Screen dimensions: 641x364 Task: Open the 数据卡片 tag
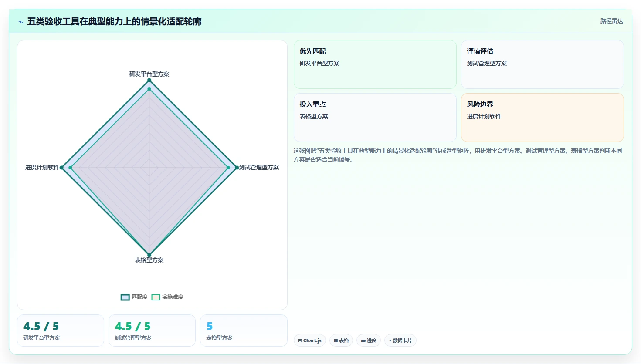click(x=400, y=340)
